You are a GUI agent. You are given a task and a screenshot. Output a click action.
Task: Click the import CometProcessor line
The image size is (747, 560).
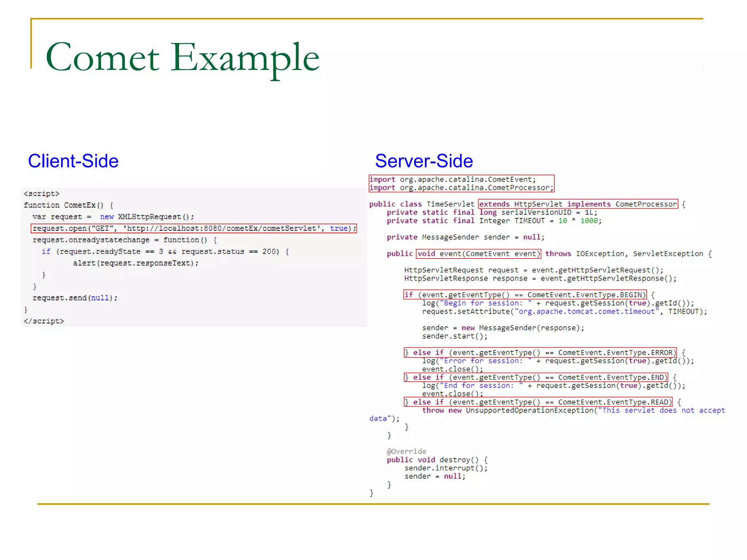[461, 188]
